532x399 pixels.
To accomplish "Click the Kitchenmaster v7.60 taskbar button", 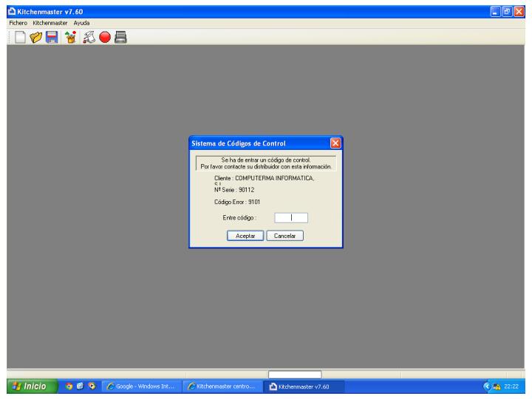I will click(x=304, y=386).
